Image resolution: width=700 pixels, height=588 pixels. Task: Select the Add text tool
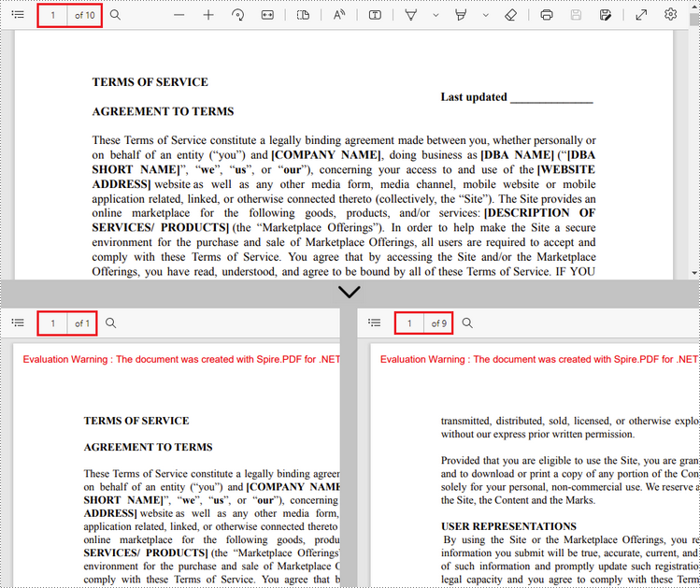375,15
